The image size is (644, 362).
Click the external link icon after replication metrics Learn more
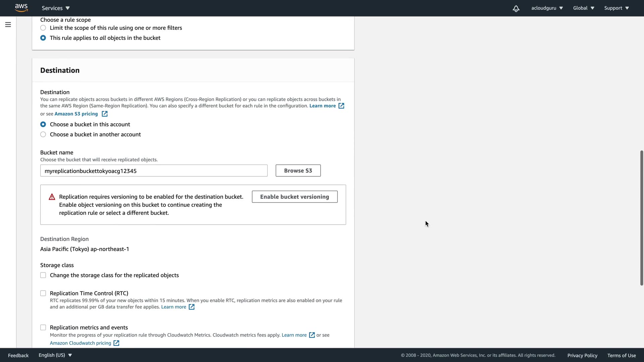point(312,335)
